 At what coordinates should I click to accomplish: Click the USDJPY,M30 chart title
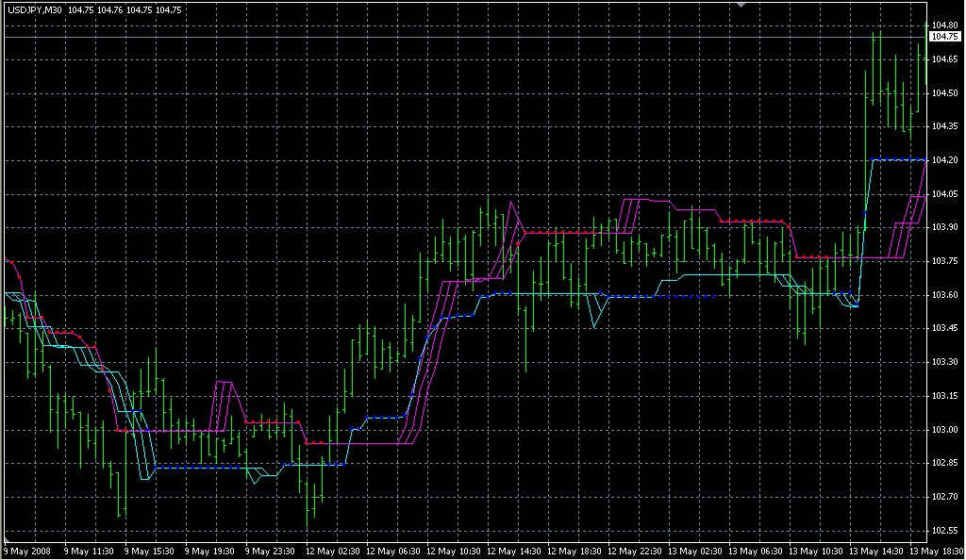point(35,9)
